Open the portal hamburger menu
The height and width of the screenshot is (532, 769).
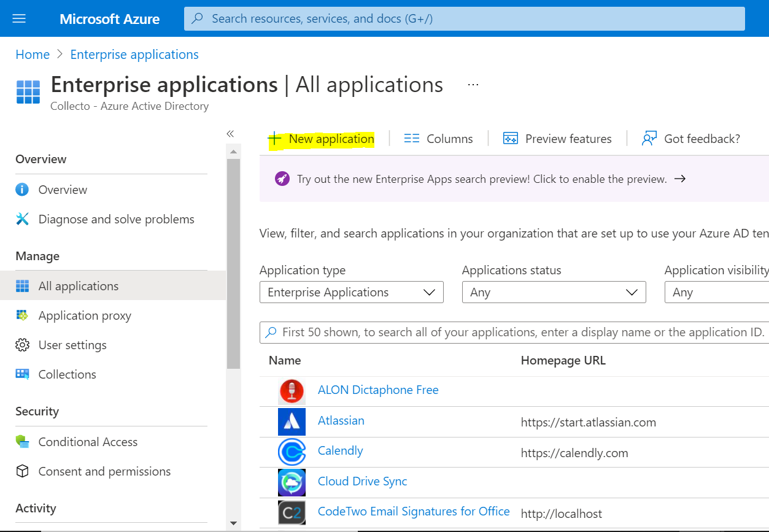19,18
